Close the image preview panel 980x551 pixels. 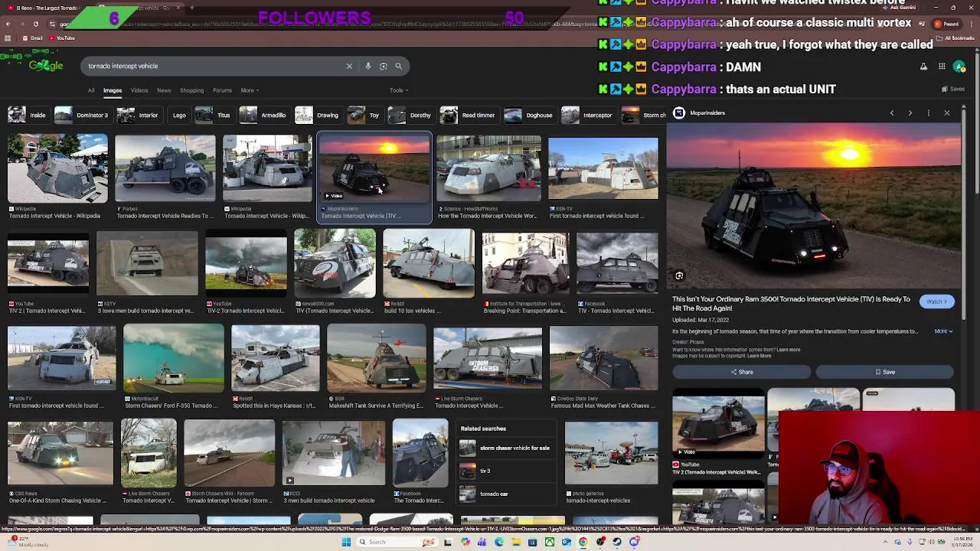(x=946, y=113)
